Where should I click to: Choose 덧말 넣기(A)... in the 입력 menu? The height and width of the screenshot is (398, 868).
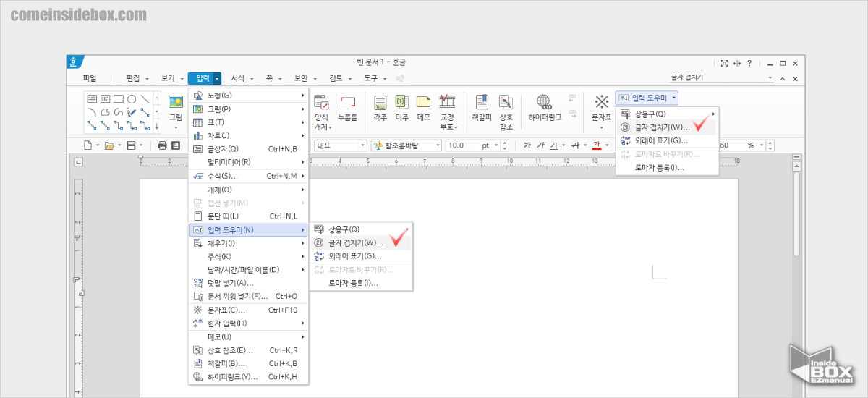click(x=249, y=283)
